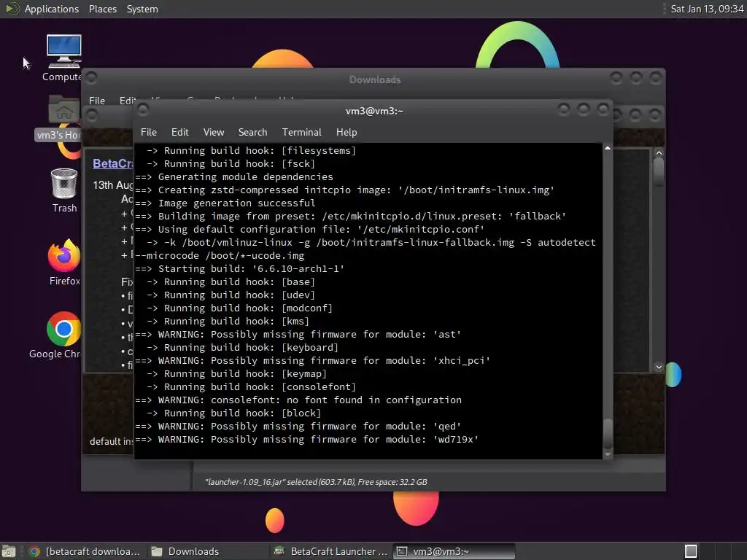Open the terminal Help menu

click(x=347, y=133)
